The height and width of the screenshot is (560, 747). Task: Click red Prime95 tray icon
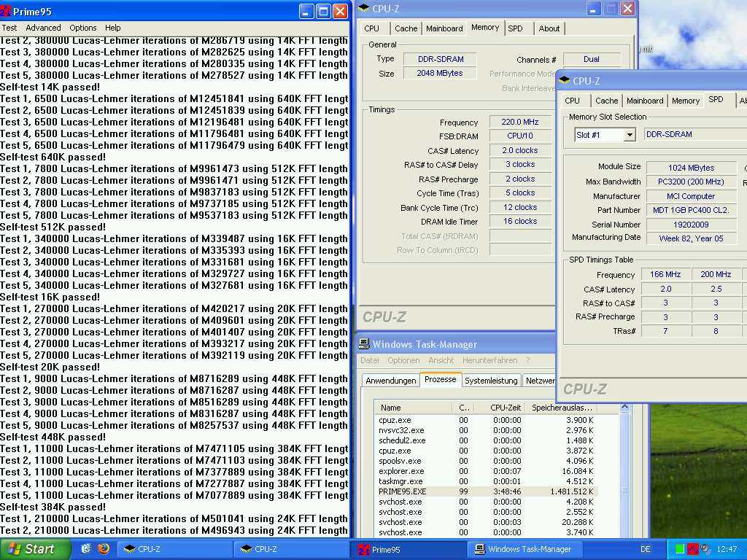[692, 549]
